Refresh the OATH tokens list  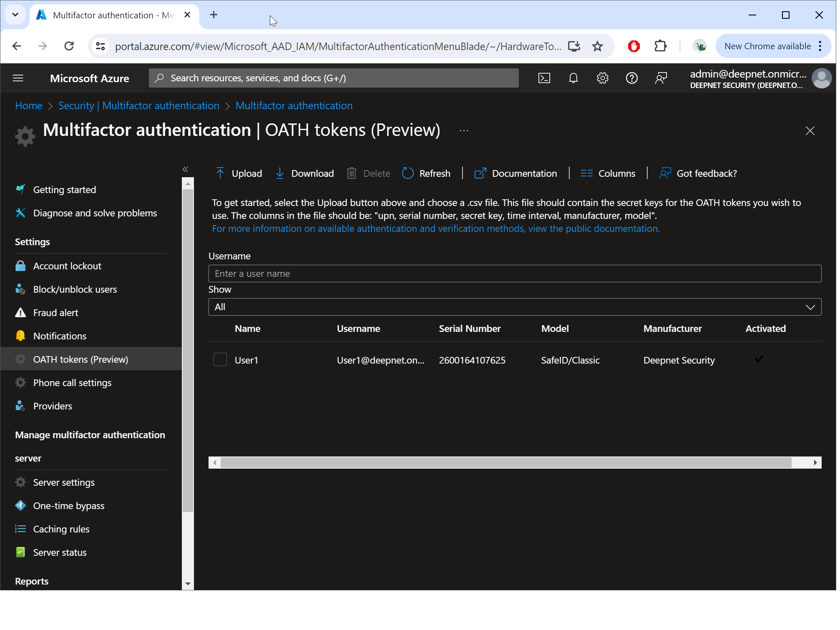[426, 173]
